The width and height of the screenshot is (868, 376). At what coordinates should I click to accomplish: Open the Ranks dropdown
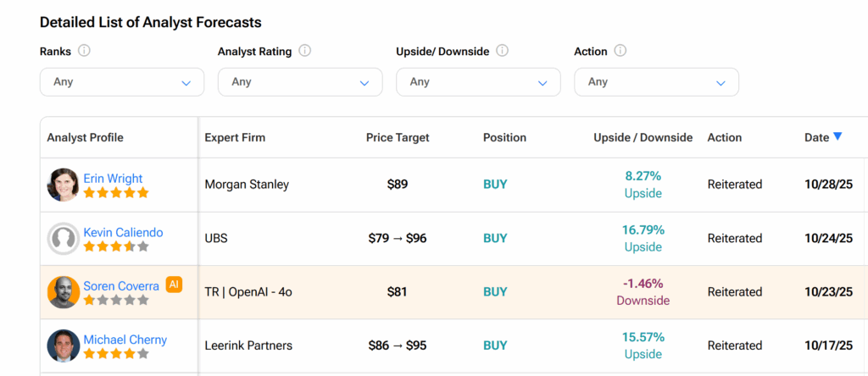click(x=122, y=82)
